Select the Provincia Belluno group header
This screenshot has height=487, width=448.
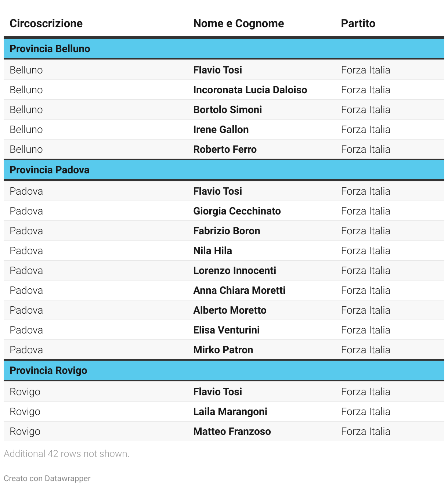tap(50, 49)
